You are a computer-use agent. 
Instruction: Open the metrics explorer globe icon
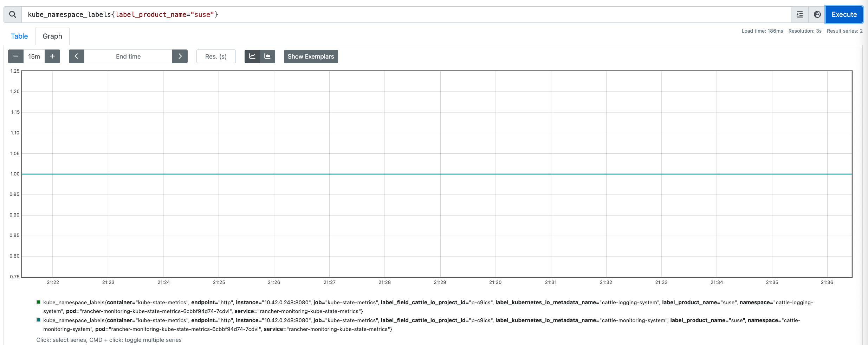click(817, 14)
